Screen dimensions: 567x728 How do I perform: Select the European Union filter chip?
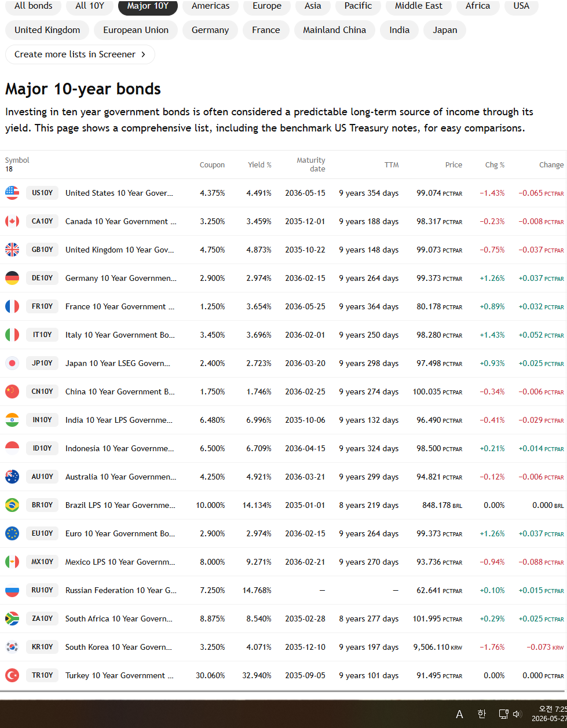(x=136, y=30)
